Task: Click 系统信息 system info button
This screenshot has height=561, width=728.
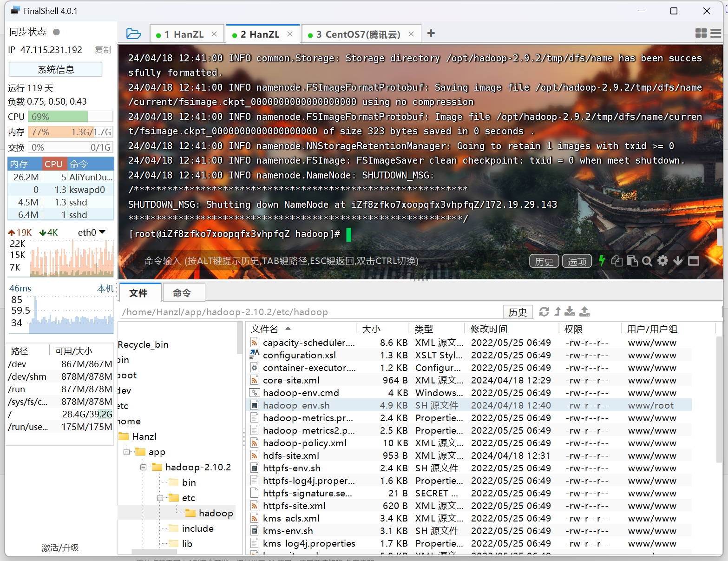Action: [x=56, y=69]
